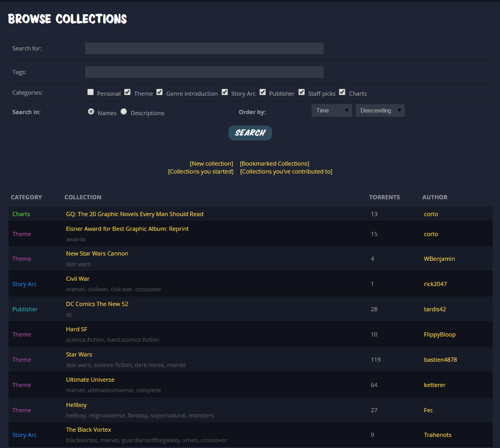Click the awards tag
The height and width of the screenshot is (448, 500).
pyautogui.click(x=76, y=239)
